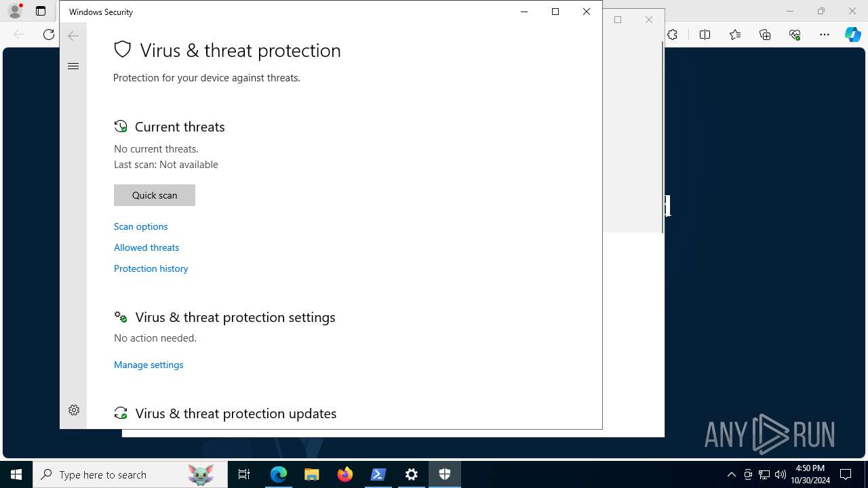The height and width of the screenshot is (488, 868).
Task: Open Allowed threats link
Action: (146, 247)
